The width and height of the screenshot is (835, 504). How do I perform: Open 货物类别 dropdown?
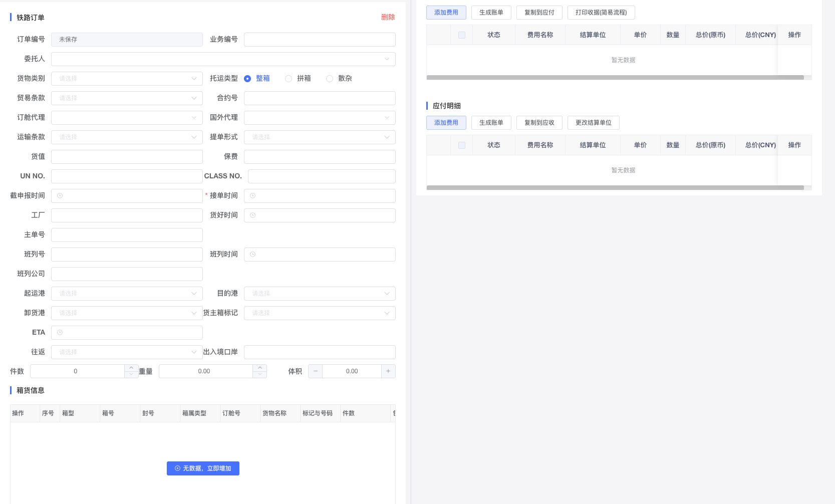click(x=127, y=79)
